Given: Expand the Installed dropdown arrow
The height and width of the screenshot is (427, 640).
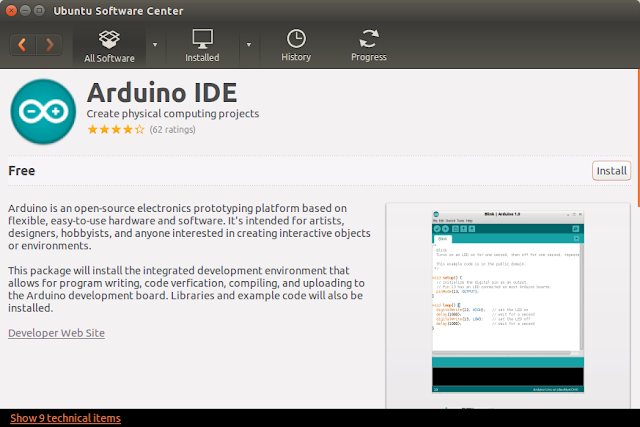Looking at the screenshot, I should pyautogui.click(x=249, y=44).
